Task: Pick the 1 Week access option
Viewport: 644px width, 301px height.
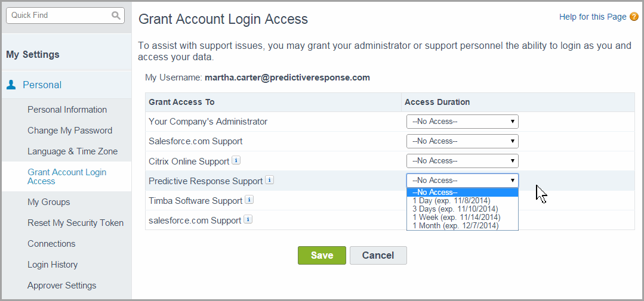Action: (455, 218)
